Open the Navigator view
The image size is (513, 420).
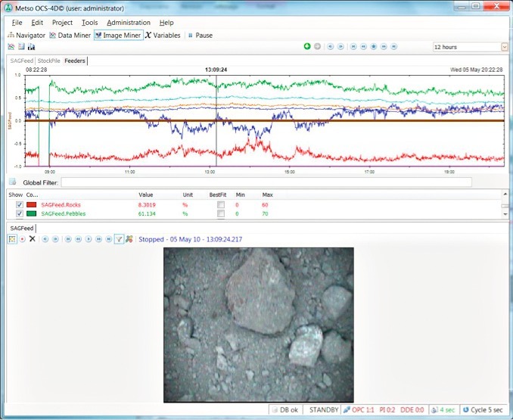27,35
